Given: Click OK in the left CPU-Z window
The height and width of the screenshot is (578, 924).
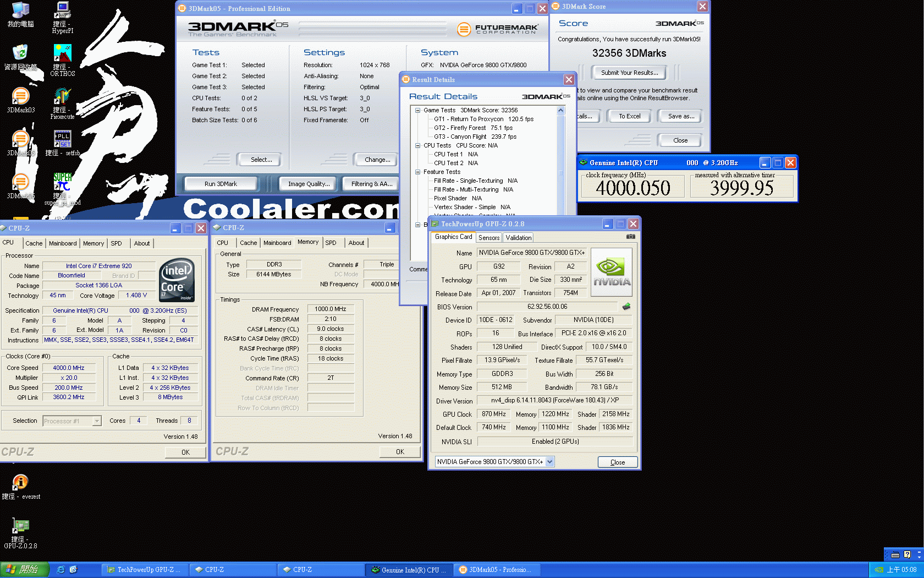Looking at the screenshot, I should coord(185,452).
